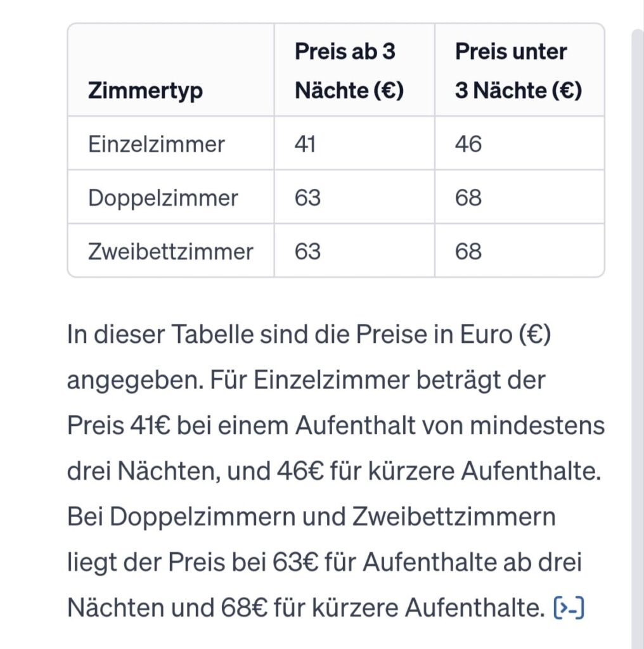Click the Preis ab 3 Nächte header
The width and height of the screenshot is (644, 649).
[349, 71]
